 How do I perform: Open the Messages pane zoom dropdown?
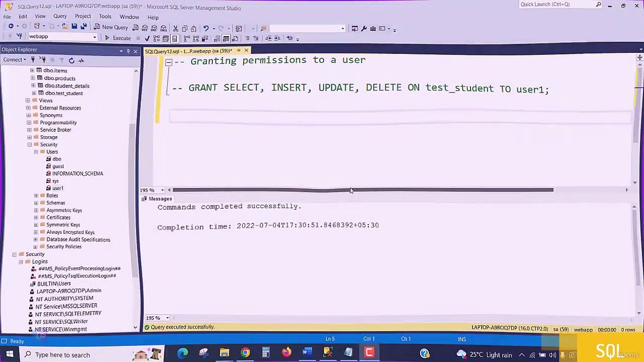(168, 318)
